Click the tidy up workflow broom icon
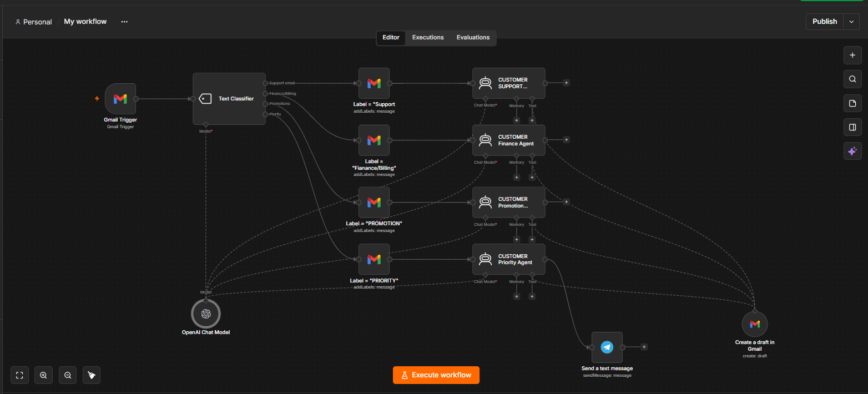The height and width of the screenshot is (394, 868). click(x=92, y=375)
